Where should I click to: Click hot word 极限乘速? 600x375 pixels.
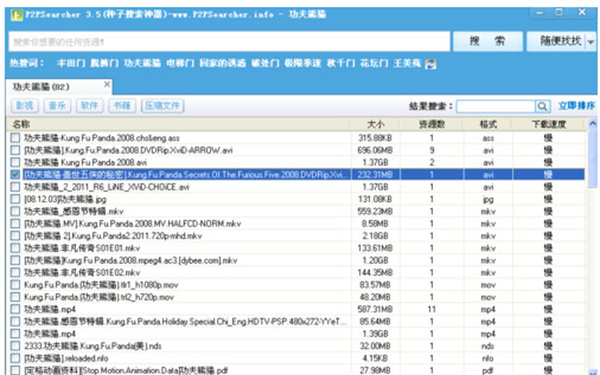[303, 63]
